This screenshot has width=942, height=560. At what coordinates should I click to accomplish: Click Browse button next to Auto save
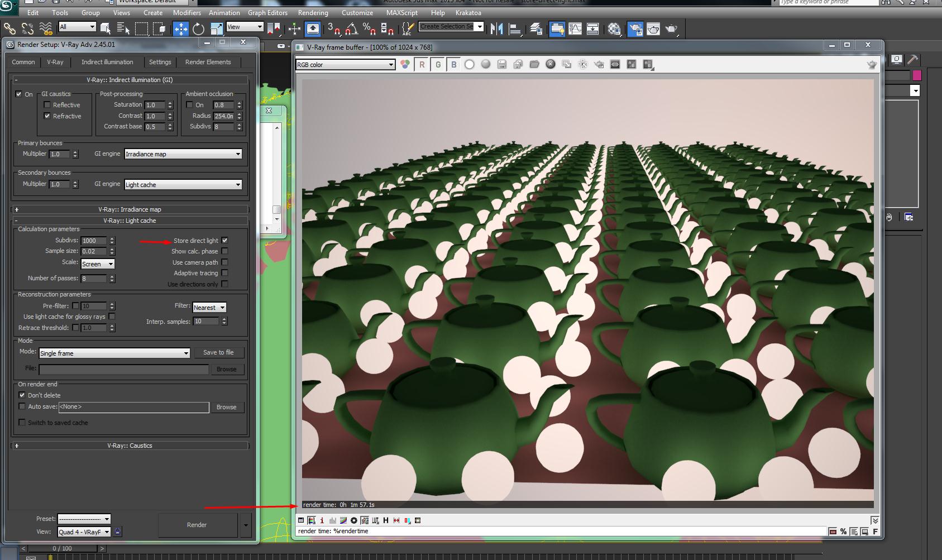click(226, 407)
